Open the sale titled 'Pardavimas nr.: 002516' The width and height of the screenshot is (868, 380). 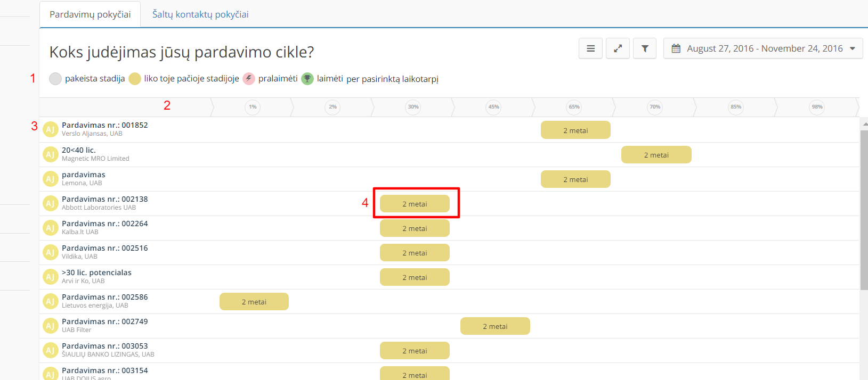point(105,248)
